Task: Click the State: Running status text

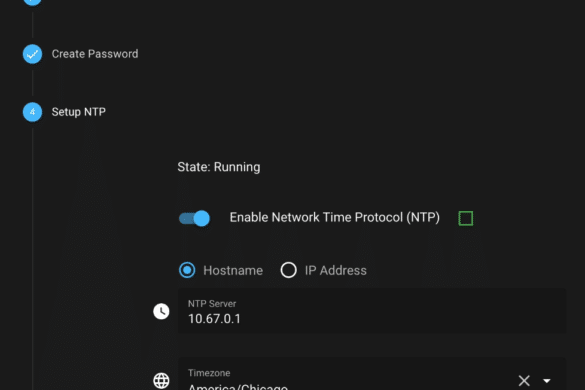Action: point(219,167)
